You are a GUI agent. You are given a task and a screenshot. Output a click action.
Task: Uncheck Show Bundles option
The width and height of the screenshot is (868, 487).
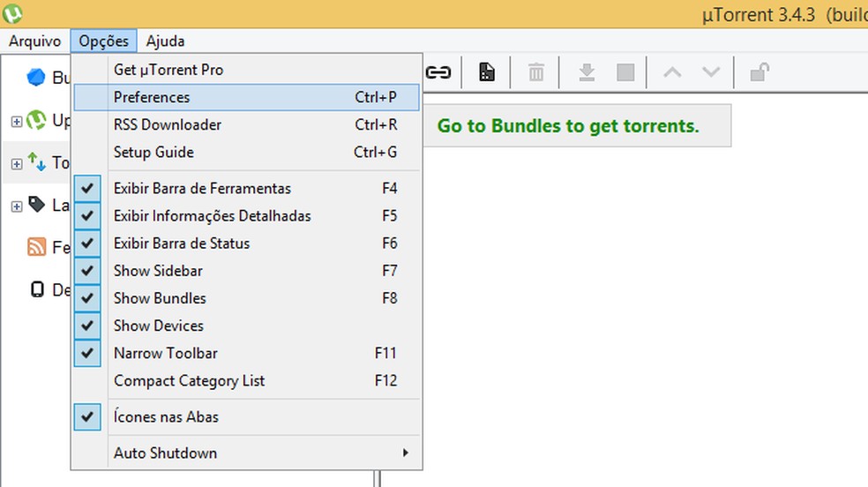click(247, 297)
